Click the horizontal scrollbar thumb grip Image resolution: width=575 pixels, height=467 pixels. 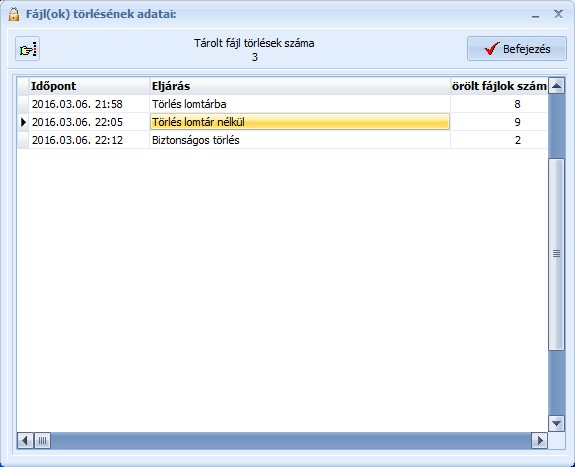click(x=43, y=440)
